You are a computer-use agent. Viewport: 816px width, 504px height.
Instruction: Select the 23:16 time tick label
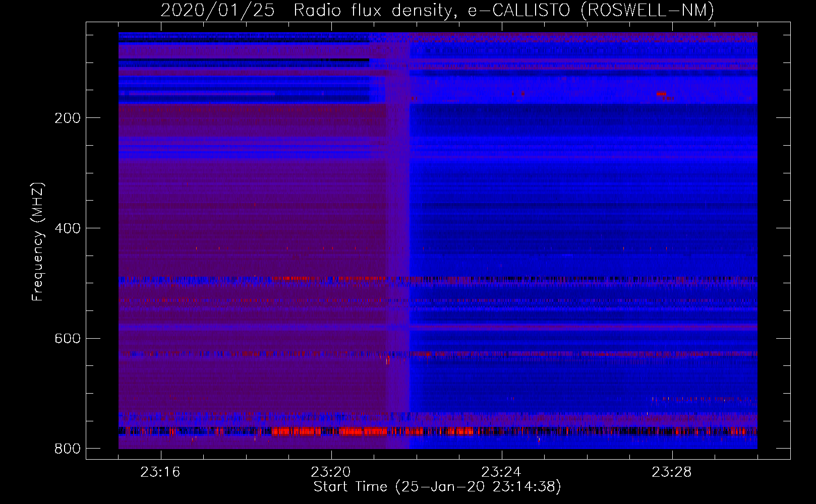(160, 472)
